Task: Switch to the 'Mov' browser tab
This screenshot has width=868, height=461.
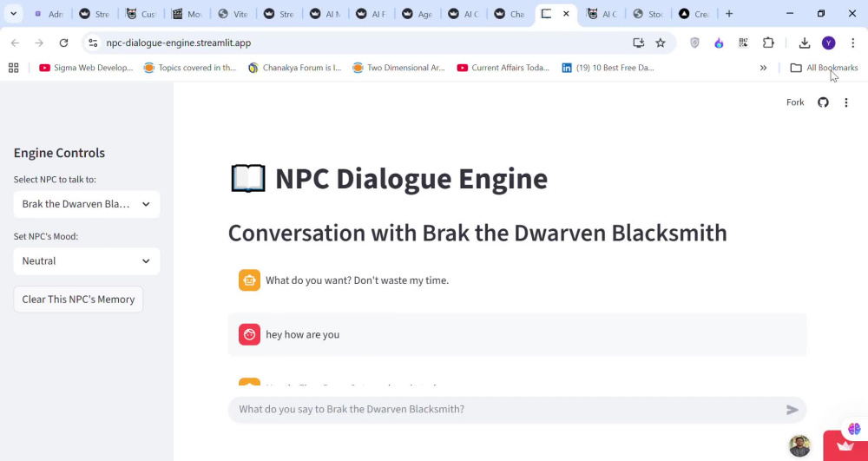Action: [187, 14]
